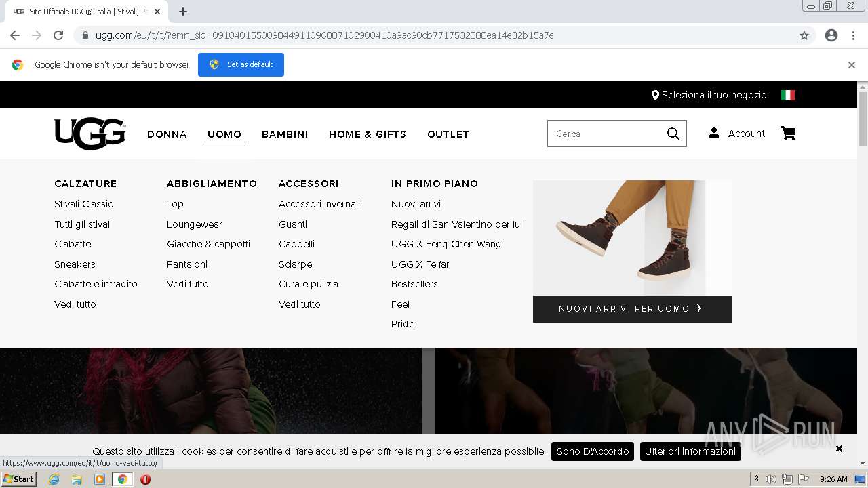Open Tutti gli stivali link
Image resolution: width=868 pixels, height=488 pixels.
coord(83,224)
